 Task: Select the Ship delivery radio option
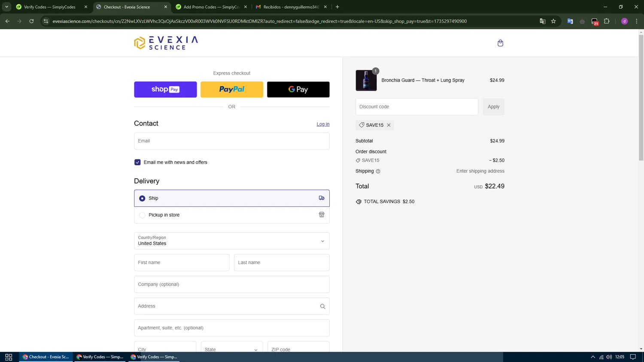[142, 198]
